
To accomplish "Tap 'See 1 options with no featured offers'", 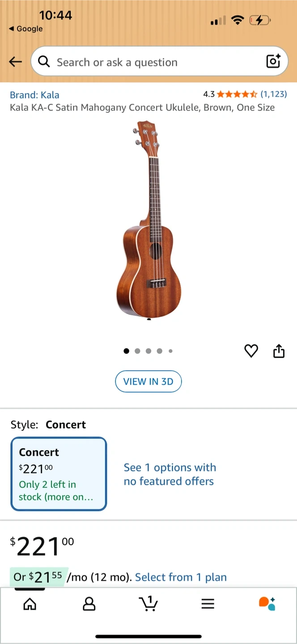I will click(170, 474).
